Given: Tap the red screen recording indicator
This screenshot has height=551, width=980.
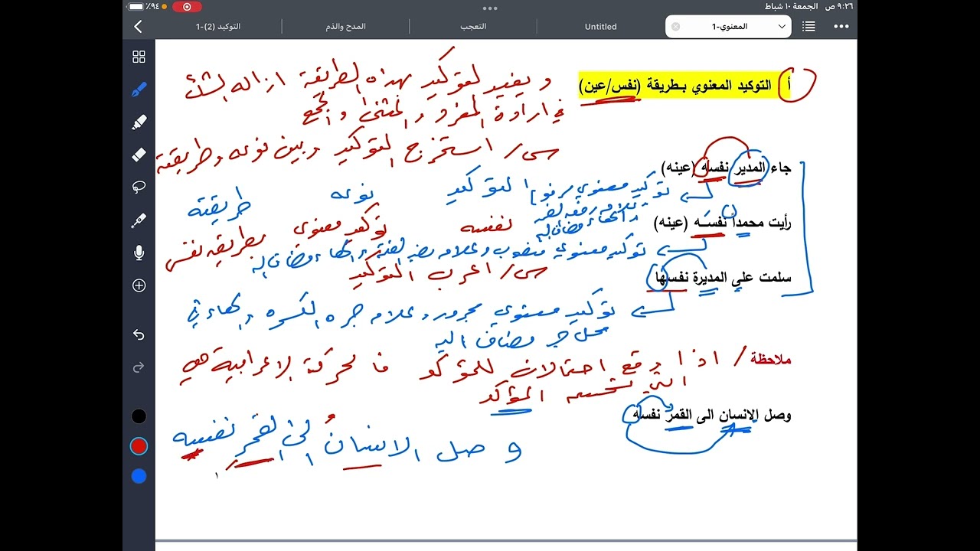Looking at the screenshot, I should tap(188, 7).
